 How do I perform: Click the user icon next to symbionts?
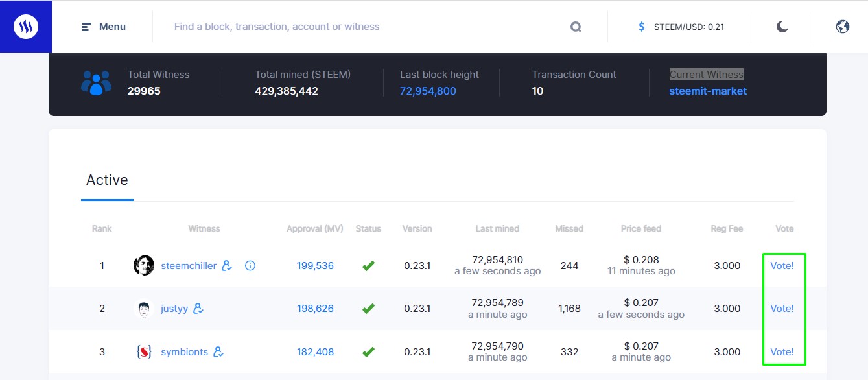(x=218, y=352)
